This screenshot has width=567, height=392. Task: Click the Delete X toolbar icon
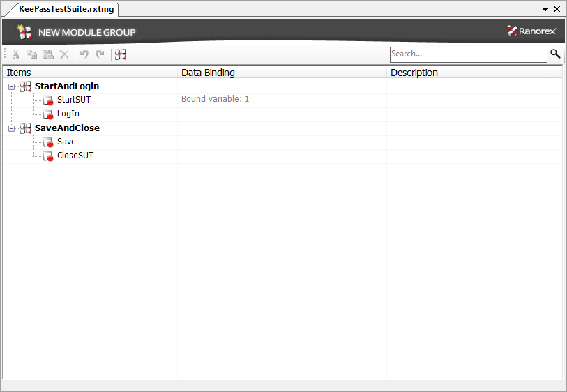[64, 54]
